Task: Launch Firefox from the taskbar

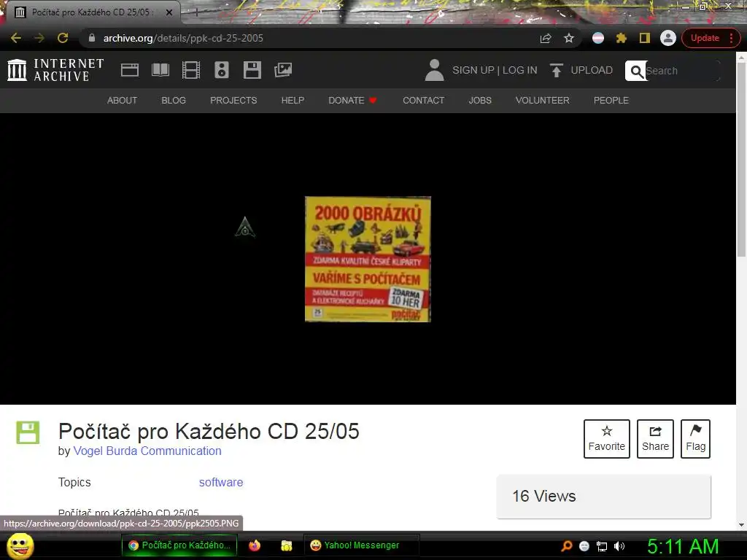Action: pyautogui.click(x=255, y=545)
